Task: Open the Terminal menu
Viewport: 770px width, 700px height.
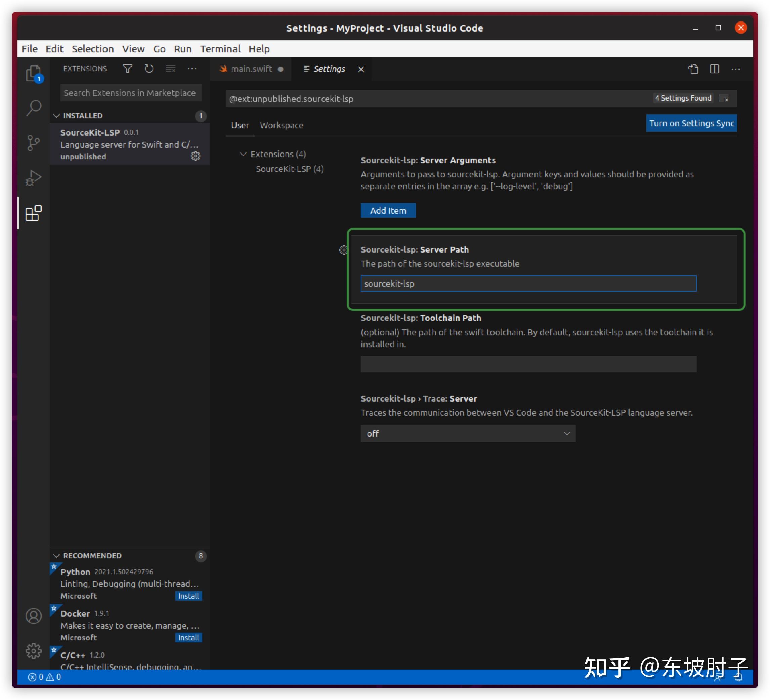Action: coord(220,49)
